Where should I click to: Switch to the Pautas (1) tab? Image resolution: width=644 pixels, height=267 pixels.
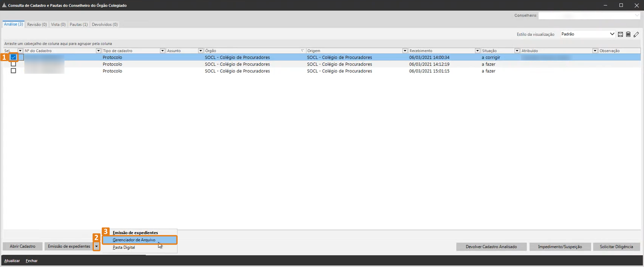click(x=79, y=24)
